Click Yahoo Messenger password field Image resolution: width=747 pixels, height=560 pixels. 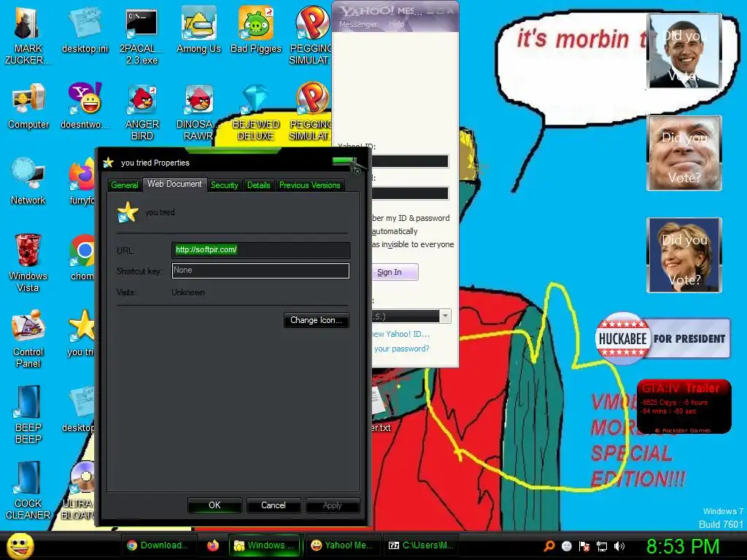(410, 192)
